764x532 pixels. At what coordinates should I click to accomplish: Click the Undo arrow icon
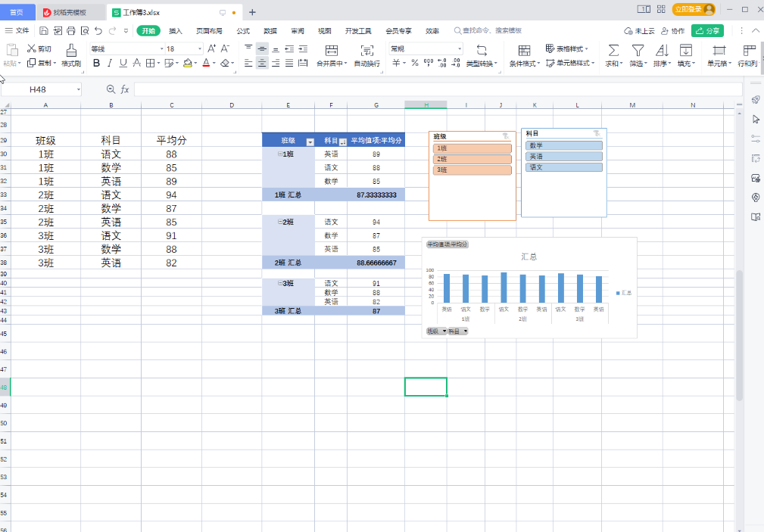(x=98, y=31)
